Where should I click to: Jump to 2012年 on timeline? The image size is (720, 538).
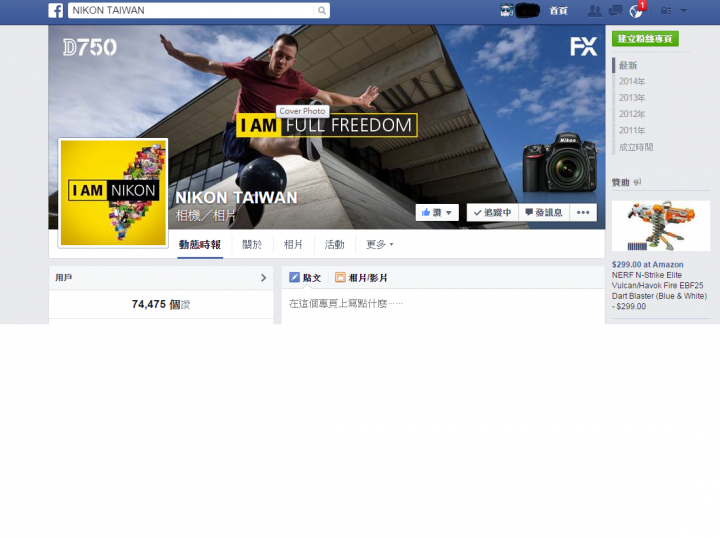point(632,114)
